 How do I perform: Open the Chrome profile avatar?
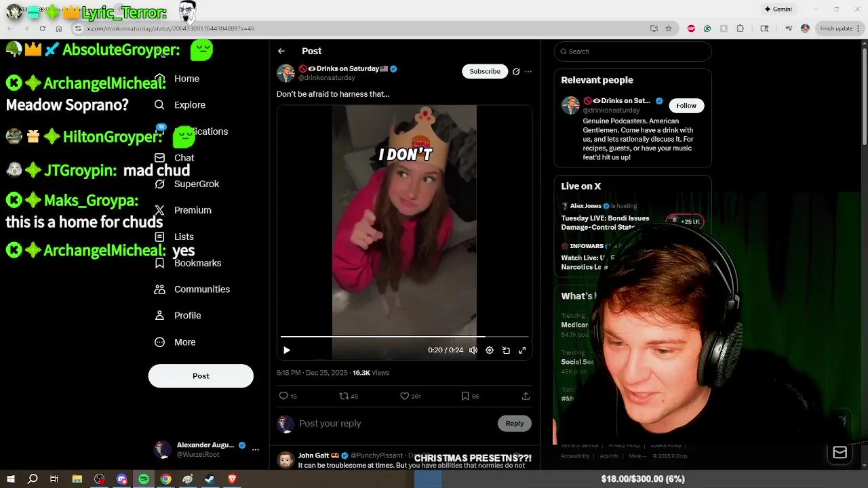[805, 28]
